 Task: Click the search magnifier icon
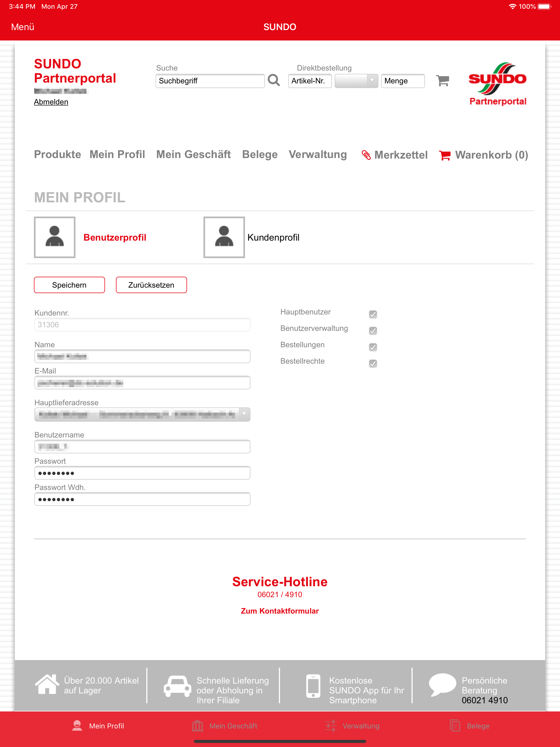click(x=274, y=80)
